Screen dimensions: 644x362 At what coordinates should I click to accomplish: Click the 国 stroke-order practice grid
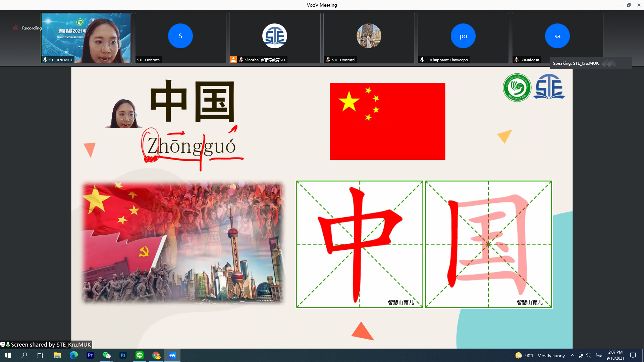click(x=488, y=244)
